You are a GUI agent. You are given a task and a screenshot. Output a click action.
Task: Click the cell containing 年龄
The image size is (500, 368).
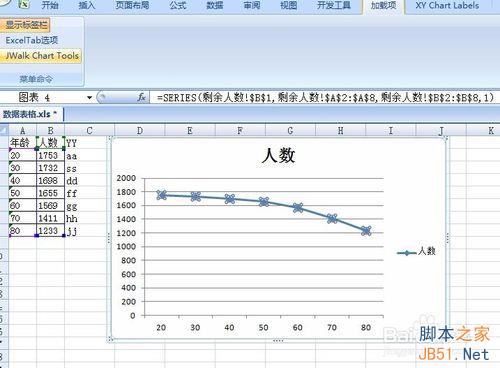23,143
